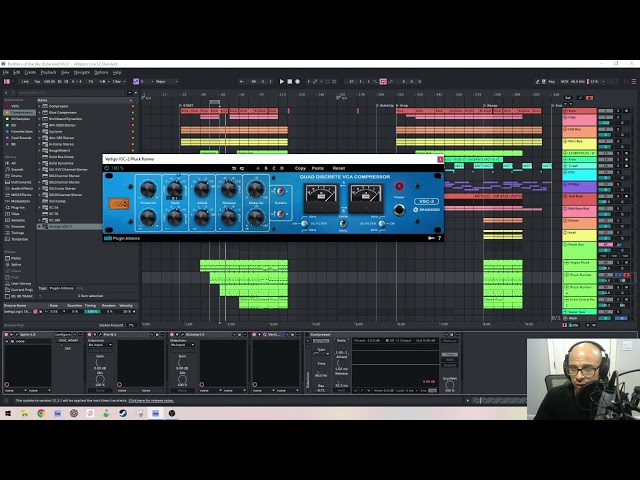The width and height of the screenshot is (640, 480).
Task: Click Copy in Vertigo VSC-2 plugin toolbar
Action: coord(300,168)
